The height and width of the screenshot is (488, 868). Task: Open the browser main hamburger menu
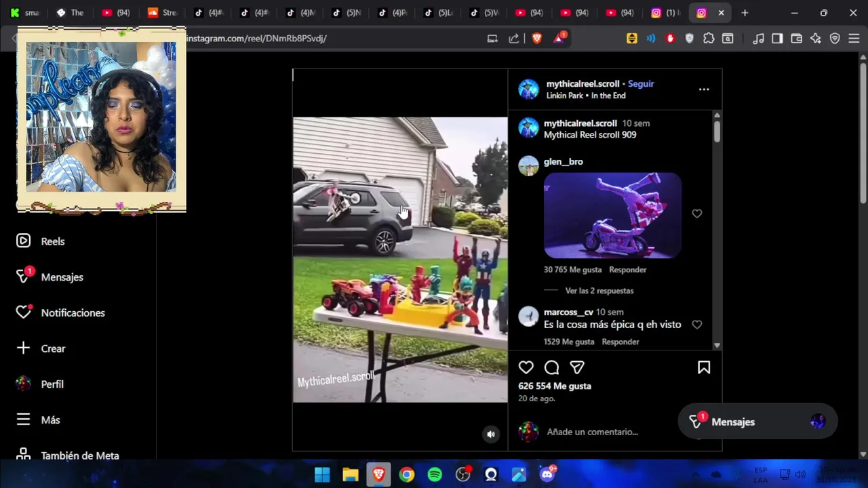point(854,39)
